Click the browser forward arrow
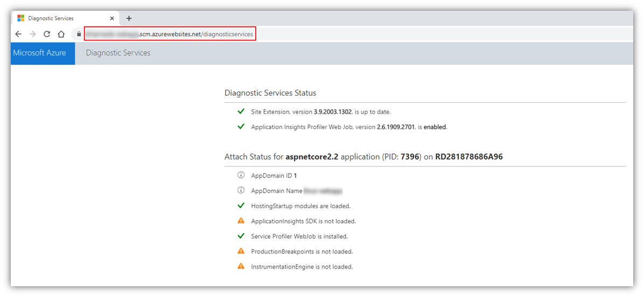This screenshot has width=644, height=297. 32,34
